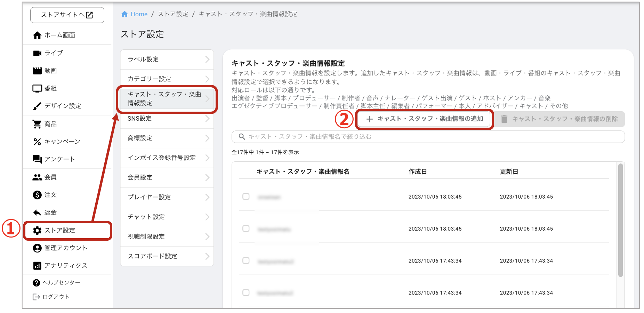Click the アンケート chat bubble icon

(37, 159)
